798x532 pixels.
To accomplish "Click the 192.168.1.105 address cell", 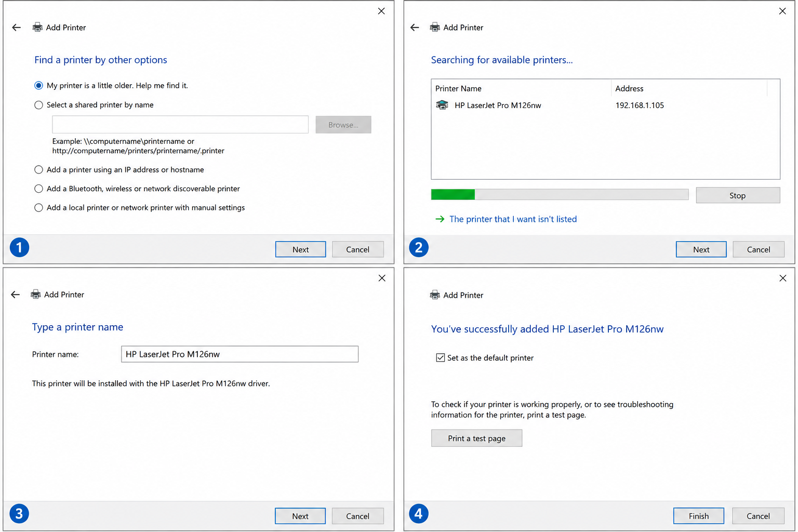I will tap(640, 105).
